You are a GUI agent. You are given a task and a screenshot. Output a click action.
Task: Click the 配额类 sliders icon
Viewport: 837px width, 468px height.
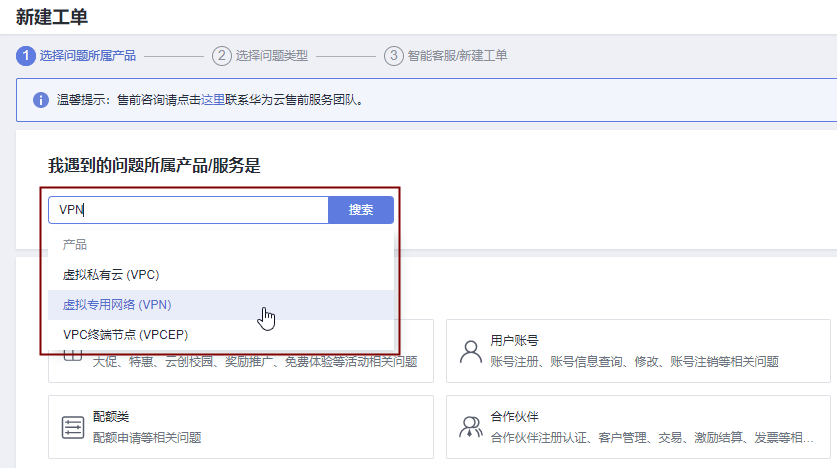73,427
